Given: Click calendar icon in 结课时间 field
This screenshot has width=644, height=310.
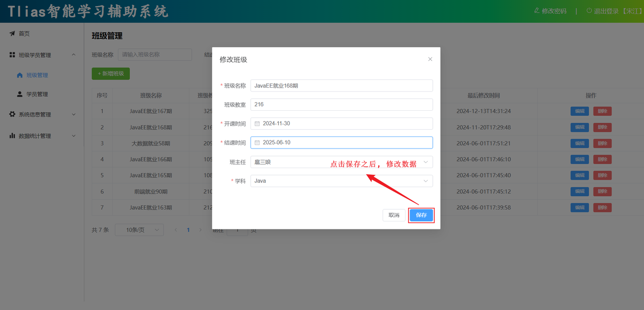Looking at the screenshot, I should (x=257, y=143).
